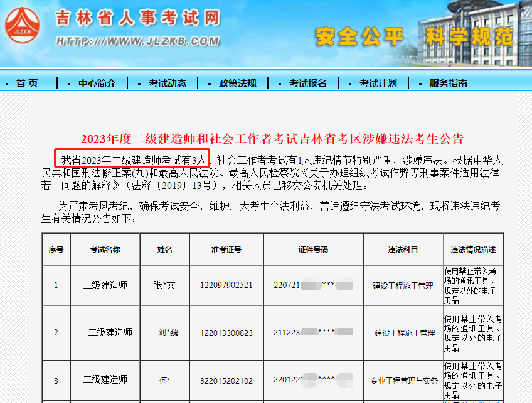Click the name cell 张*文
532x403 pixels.
click(164, 285)
